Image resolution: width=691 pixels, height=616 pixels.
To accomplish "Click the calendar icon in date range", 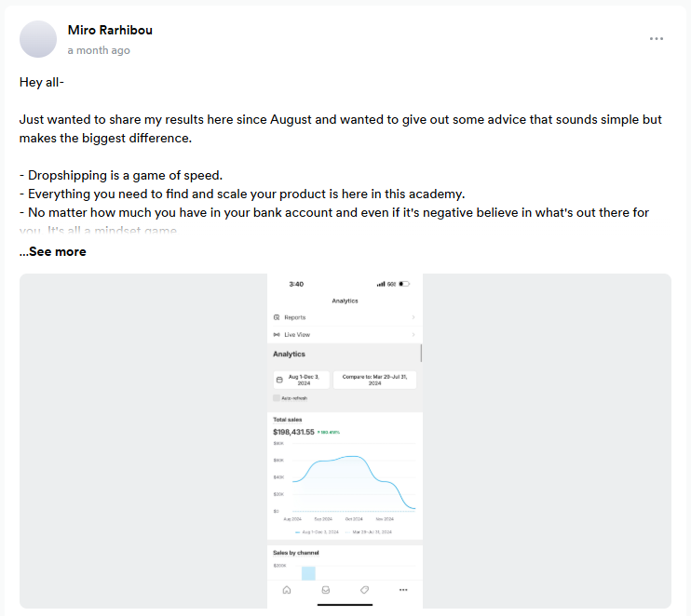I will (x=278, y=380).
